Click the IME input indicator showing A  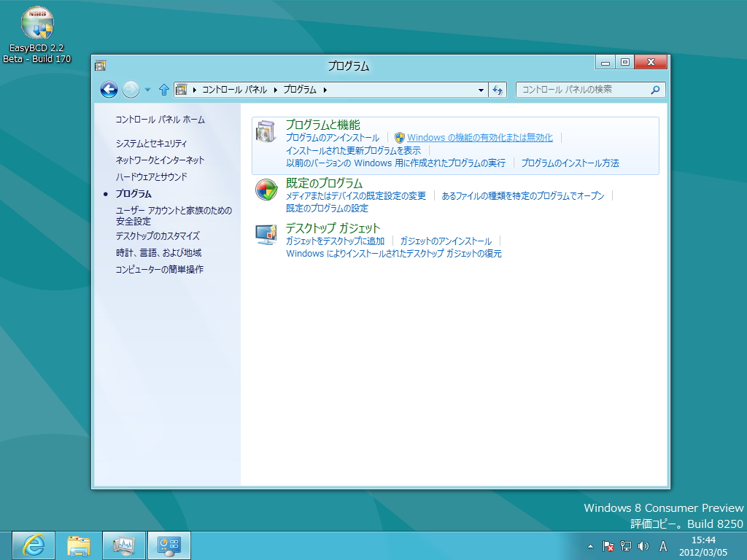662,545
